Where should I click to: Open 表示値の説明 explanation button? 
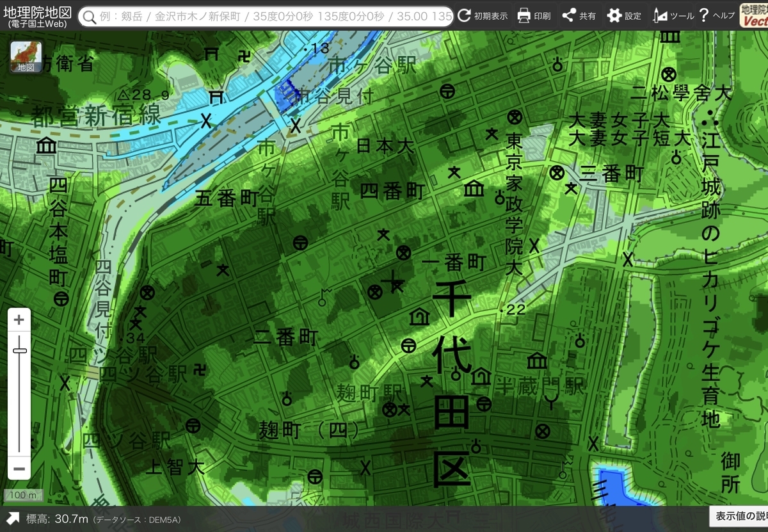pyautogui.click(x=739, y=516)
